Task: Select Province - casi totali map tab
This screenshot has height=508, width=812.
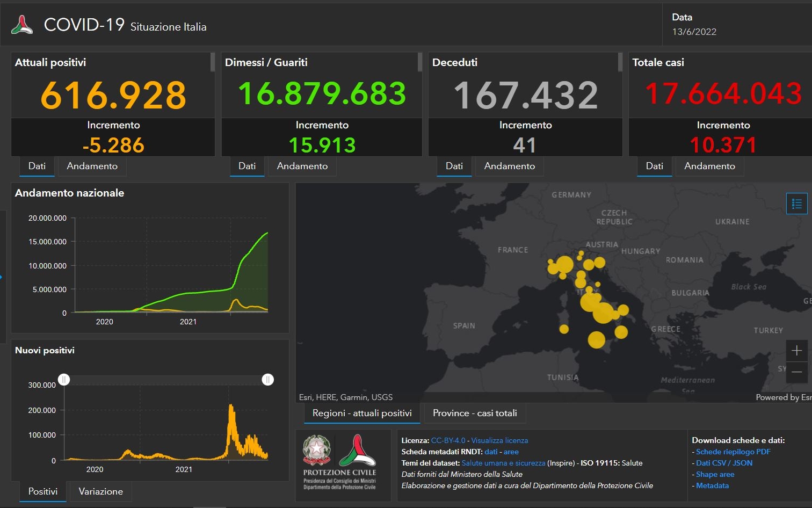Action: [475, 413]
